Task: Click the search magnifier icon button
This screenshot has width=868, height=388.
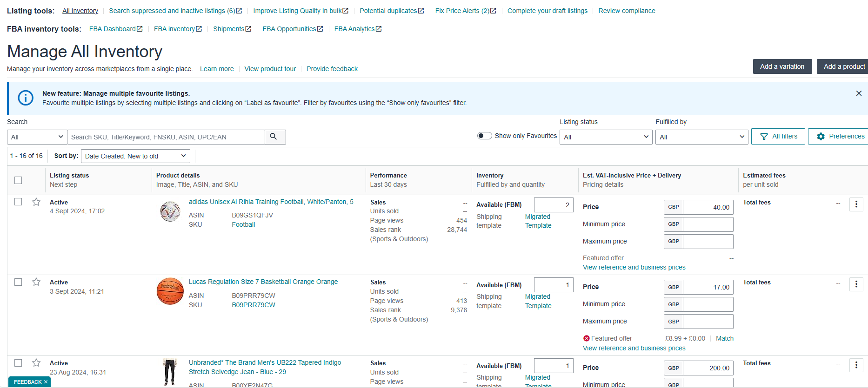Action: (x=274, y=137)
